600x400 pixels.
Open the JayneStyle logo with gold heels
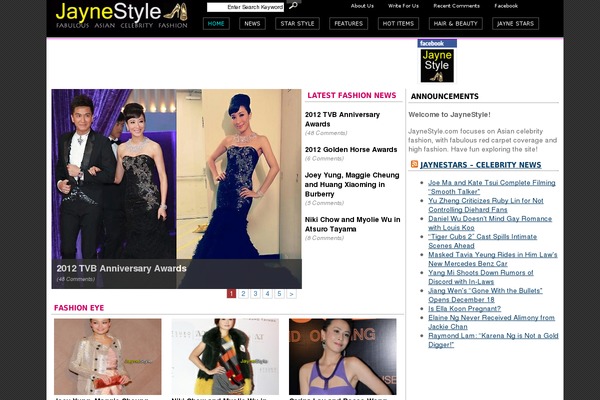(x=122, y=16)
